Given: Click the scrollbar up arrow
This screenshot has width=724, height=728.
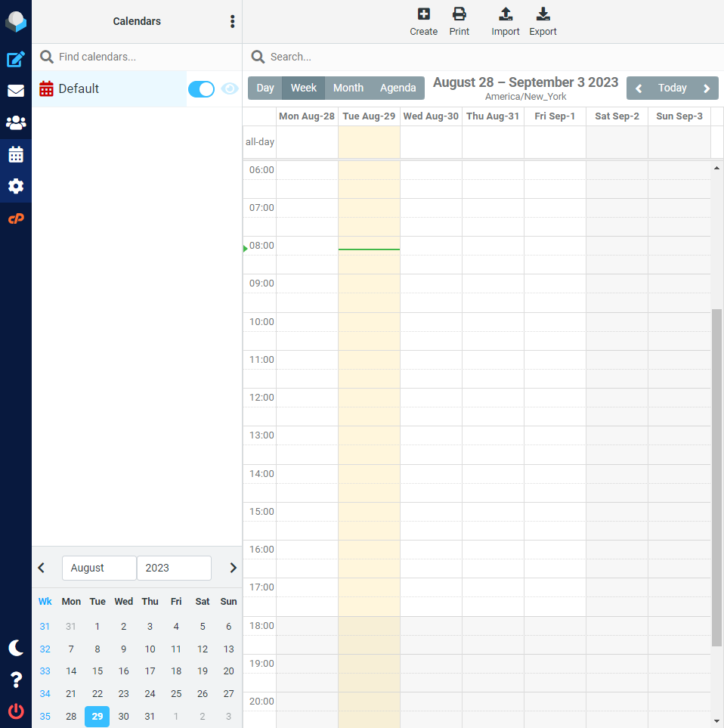Looking at the screenshot, I should (x=716, y=168).
